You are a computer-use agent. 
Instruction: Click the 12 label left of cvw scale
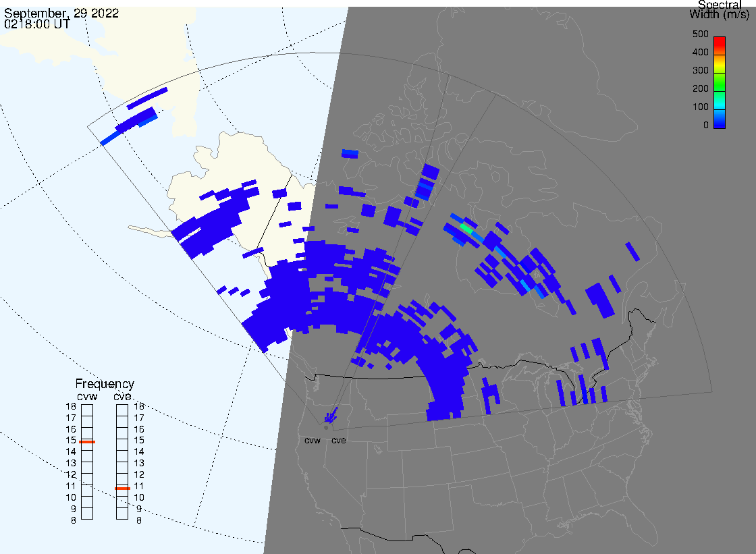coord(71,475)
